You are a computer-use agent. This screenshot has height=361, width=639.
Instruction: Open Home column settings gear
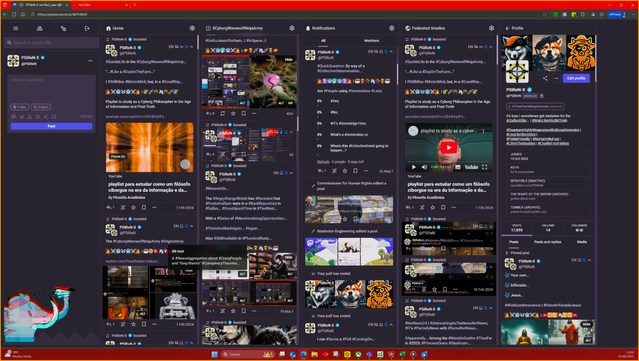pos(192,28)
